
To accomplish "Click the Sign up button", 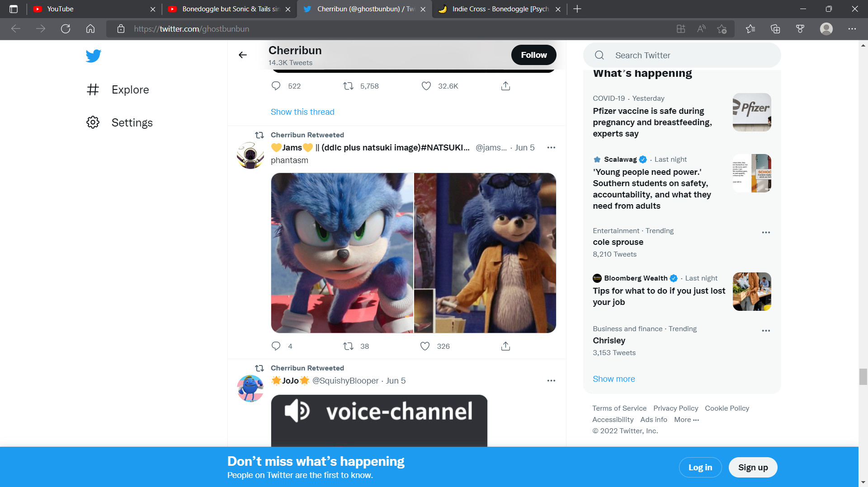I will [753, 468].
